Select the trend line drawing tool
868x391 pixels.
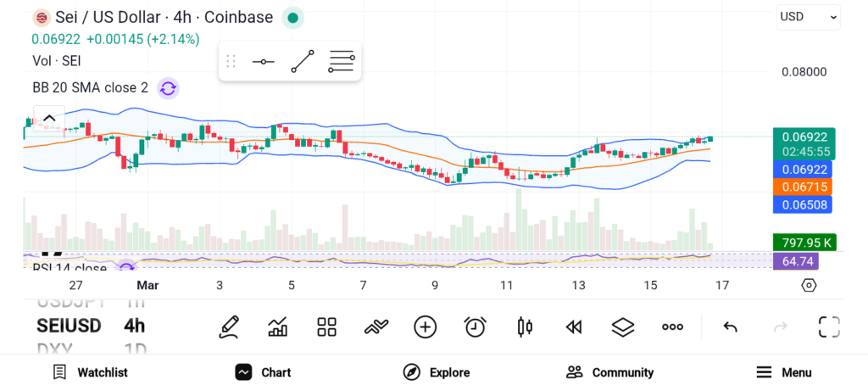302,62
